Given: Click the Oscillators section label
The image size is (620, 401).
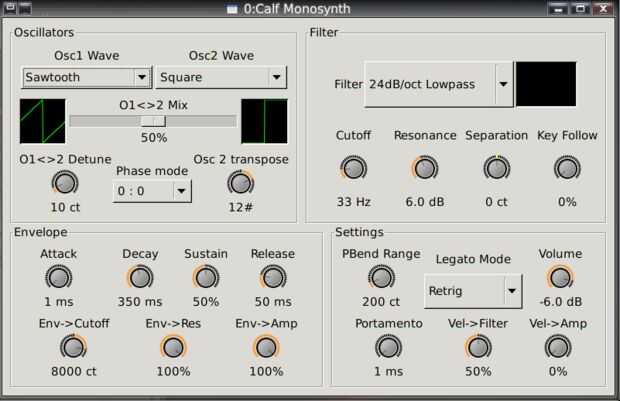Looking at the screenshot, I should (x=44, y=32).
